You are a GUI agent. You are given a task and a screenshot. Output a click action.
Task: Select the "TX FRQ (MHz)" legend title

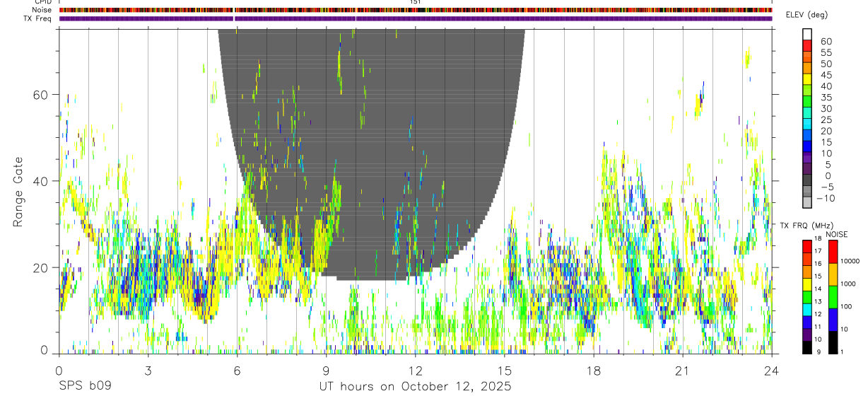807,226
